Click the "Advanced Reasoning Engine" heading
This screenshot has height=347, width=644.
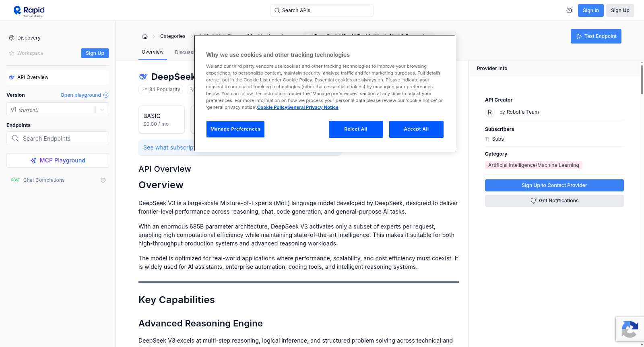(200, 323)
